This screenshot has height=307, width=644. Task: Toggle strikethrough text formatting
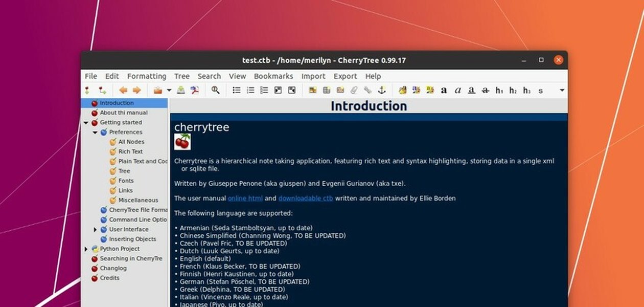point(485,91)
